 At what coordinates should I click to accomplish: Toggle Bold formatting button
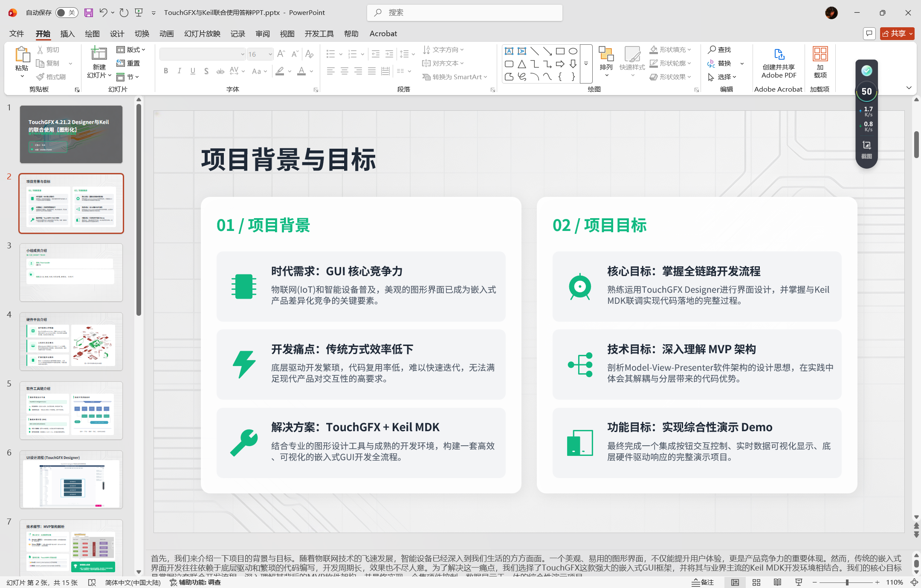[x=166, y=71]
